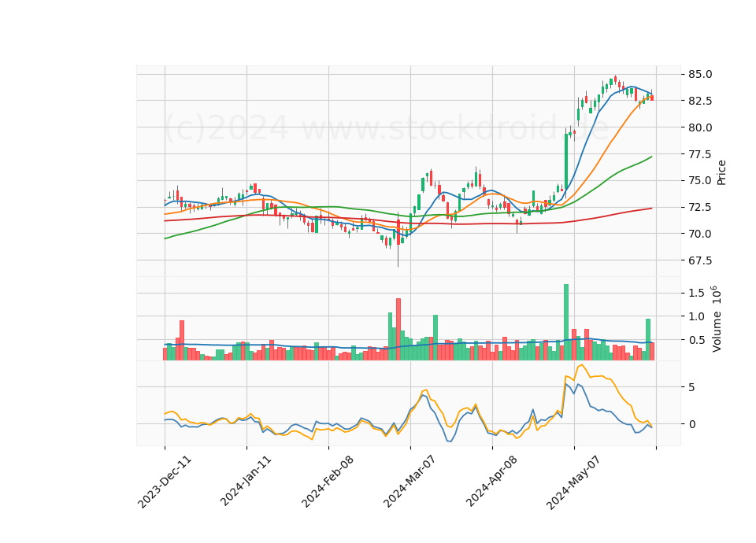Viewport: 756px width, 543px height.
Task: Click the 2024-May-07 date label
Action: (x=573, y=482)
